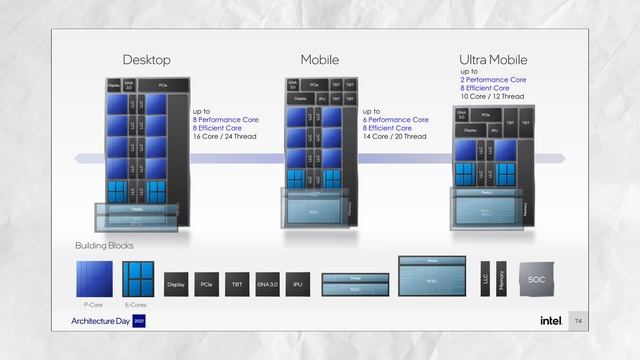Select the IPU block in Building Blocks row

click(x=298, y=284)
